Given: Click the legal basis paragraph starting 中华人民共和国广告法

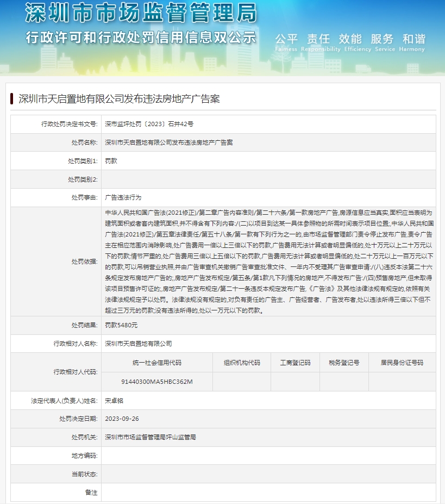Looking at the screenshot, I should (269, 262).
